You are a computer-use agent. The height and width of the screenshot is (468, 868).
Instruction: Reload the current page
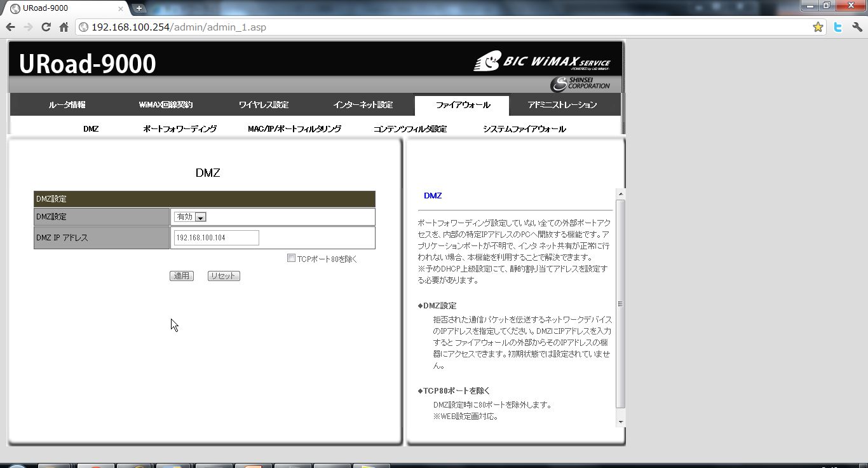46,27
